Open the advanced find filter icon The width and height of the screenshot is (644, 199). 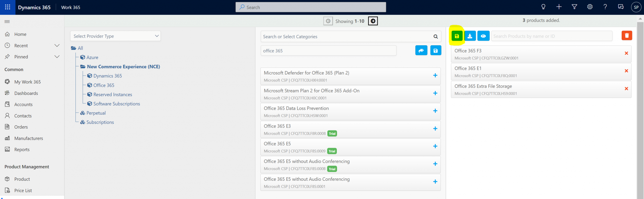pyautogui.click(x=574, y=7)
